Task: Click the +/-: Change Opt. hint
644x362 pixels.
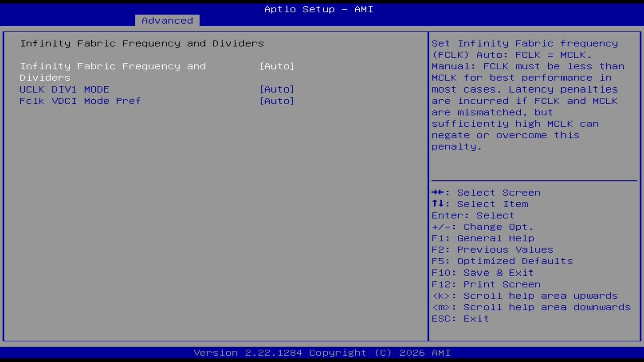Action: tap(482, 227)
